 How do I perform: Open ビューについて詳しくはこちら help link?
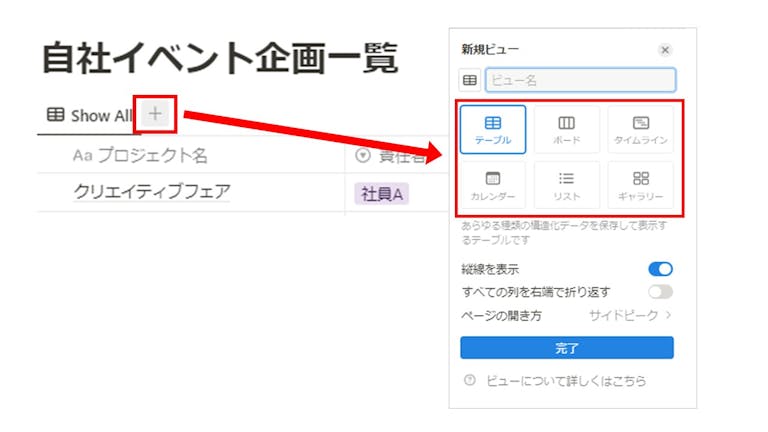pos(566,381)
